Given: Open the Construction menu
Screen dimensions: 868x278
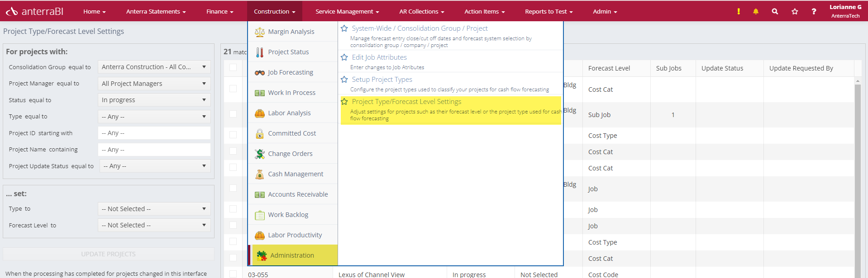Looking at the screenshot, I should click(275, 11).
